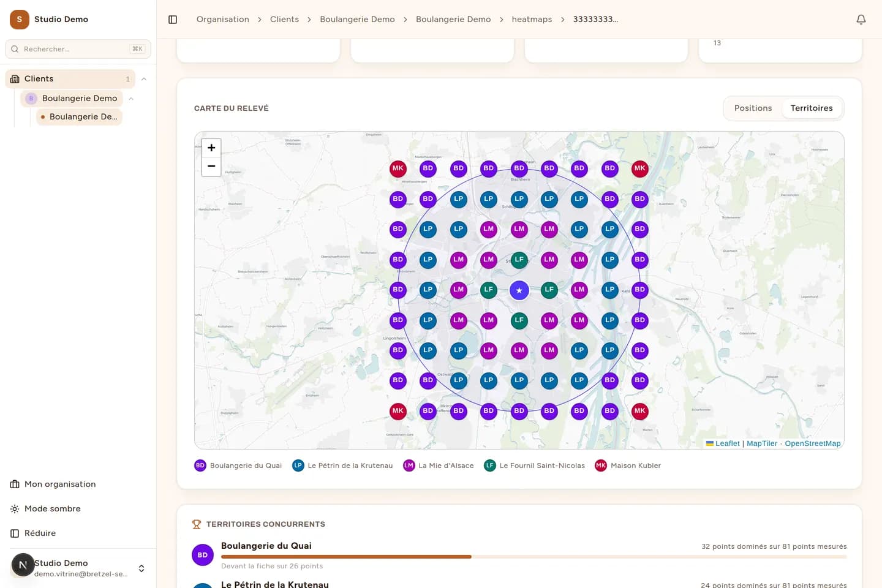Viewport: 882px width, 588px height.
Task: Click the trophy icon by Territoires concurrents
Action: [197, 524]
